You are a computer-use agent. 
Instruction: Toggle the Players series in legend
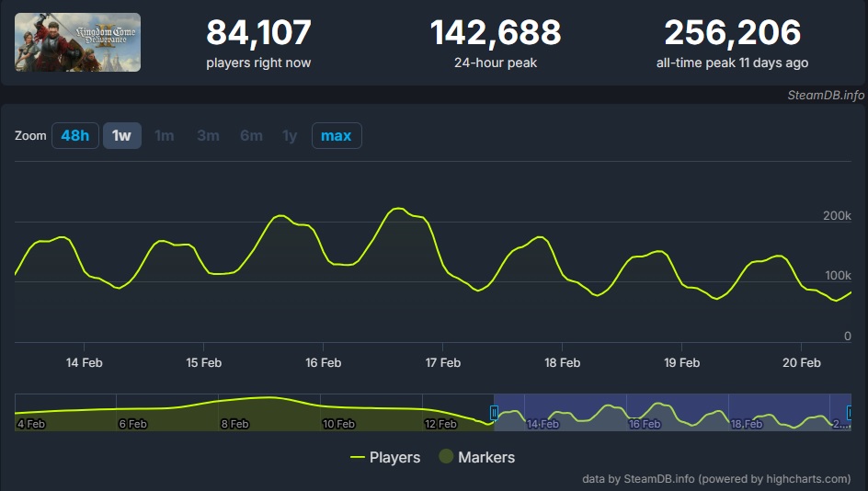click(x=385, y=457)
